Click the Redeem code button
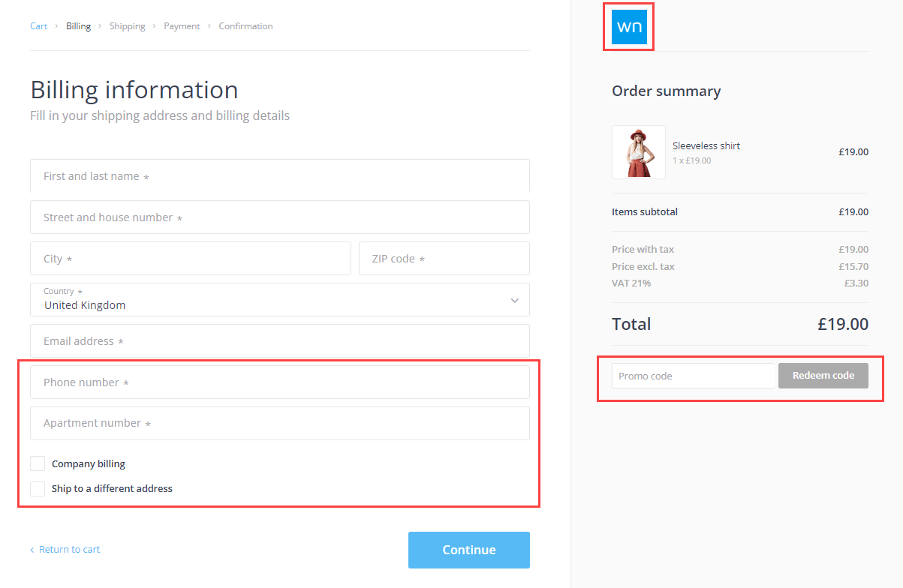Image resolution: width=903 pixels, height=588 pixels. tap(823, 376)
